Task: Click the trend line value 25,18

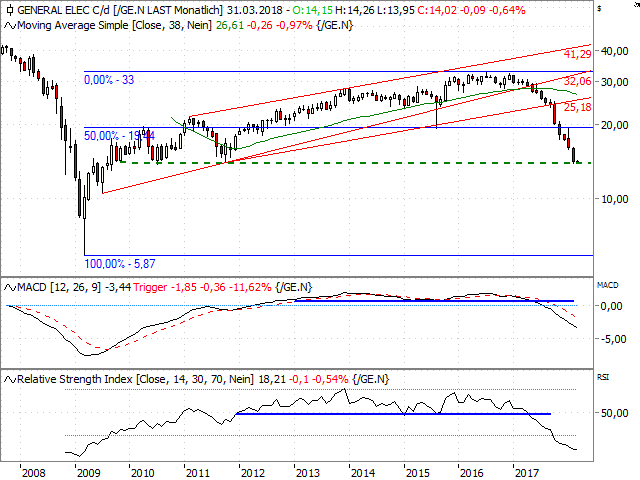Action: (578, 107)
